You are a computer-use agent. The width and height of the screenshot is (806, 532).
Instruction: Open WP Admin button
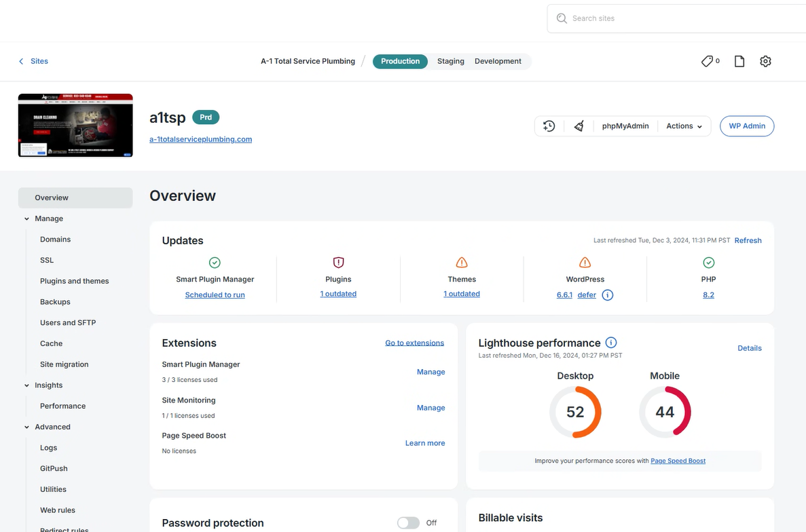[x=747, y=126]
